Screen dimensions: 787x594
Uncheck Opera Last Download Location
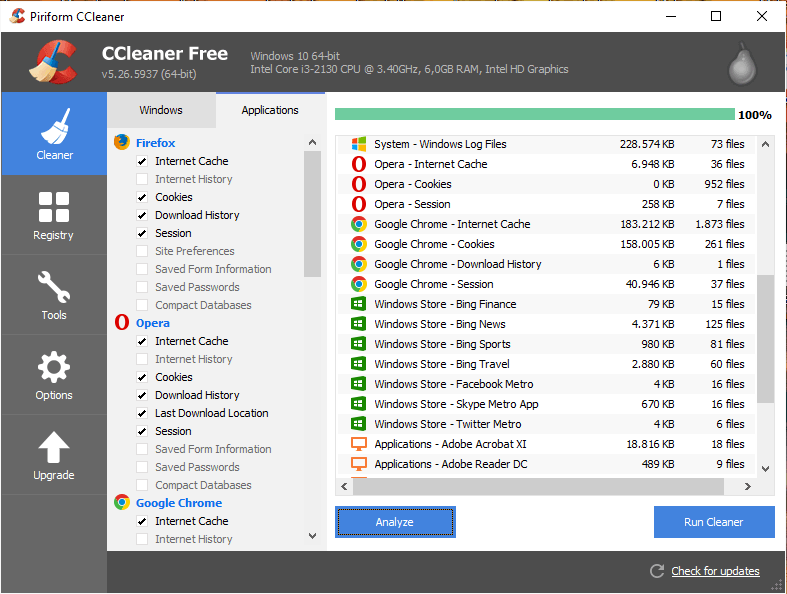tap(142, 413)
